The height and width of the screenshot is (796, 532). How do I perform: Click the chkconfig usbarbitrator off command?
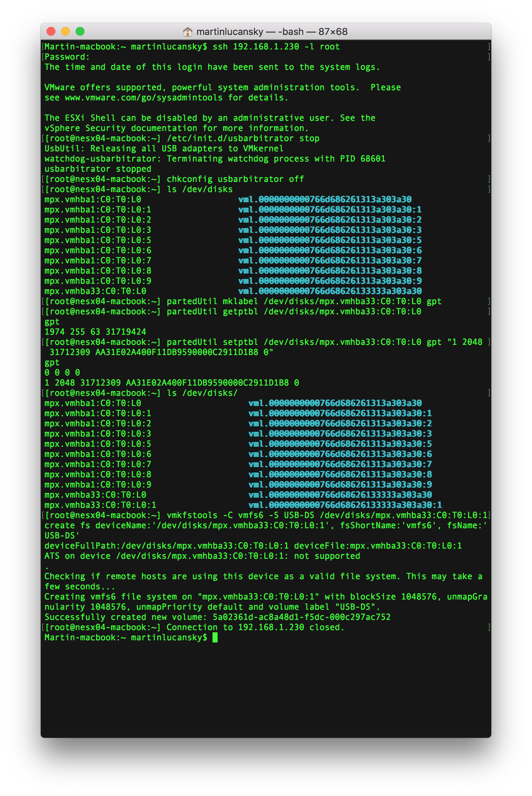coord(235,179)
